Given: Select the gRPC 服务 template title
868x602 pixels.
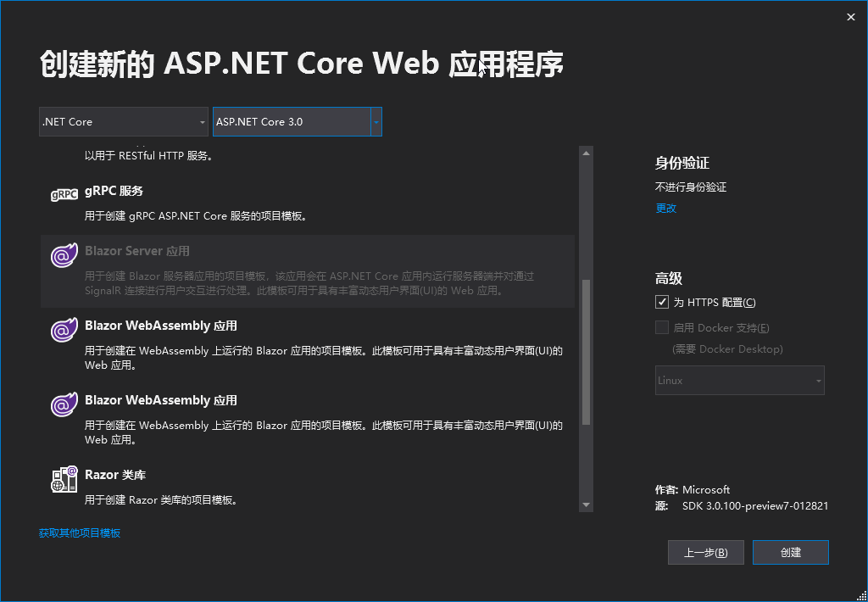Looking at the screenshot, I should click(x=114, y=191).
